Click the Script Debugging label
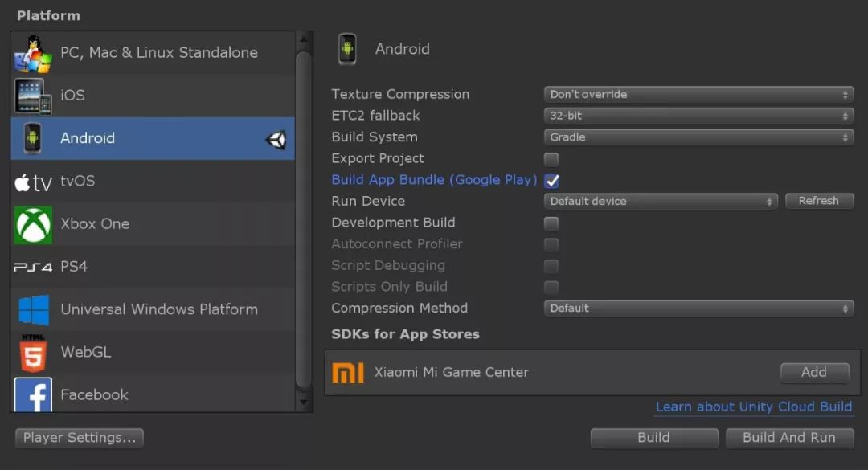Viewport: 868px width, 470px height. click(388, 266)
